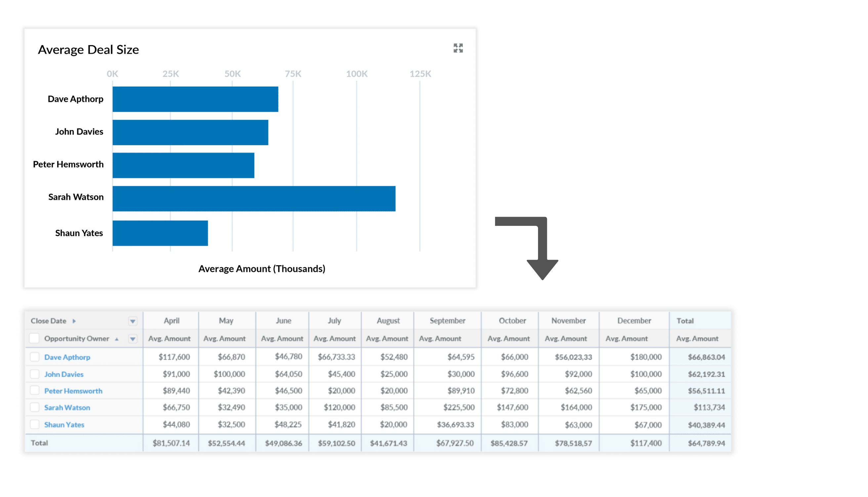Screen dimensions: 868x497
Task: Select the Shaun Yates row checkbox
Action: pos(34,424)
